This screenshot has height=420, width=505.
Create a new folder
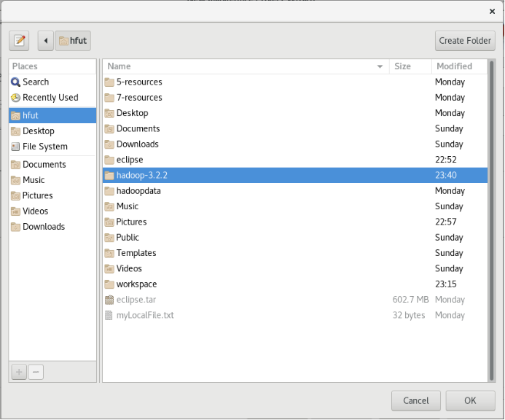coord(465,41)
